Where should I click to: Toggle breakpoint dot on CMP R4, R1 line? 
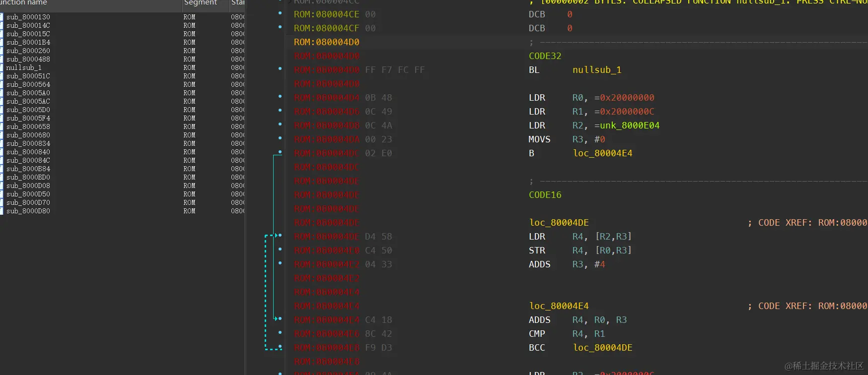click(280, 332)
